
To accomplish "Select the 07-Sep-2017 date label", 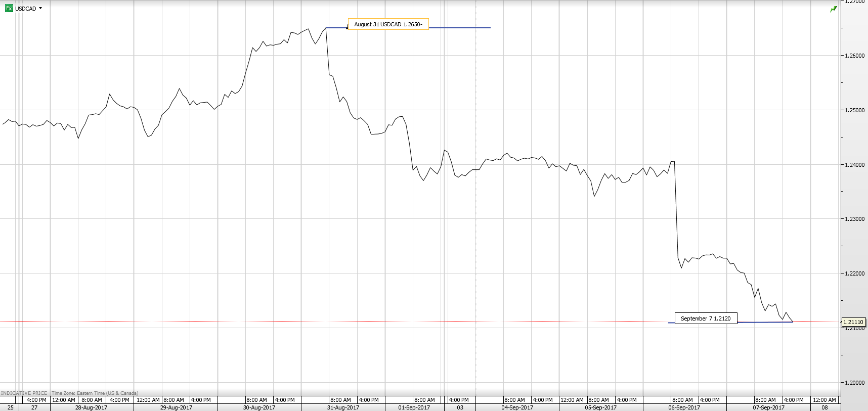I will [768, 407].
